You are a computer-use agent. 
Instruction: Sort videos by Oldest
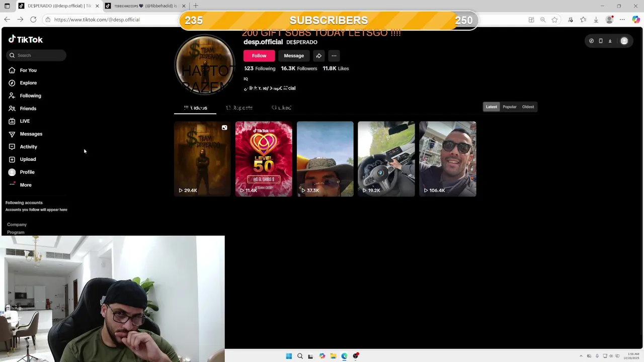pos(528,107)
